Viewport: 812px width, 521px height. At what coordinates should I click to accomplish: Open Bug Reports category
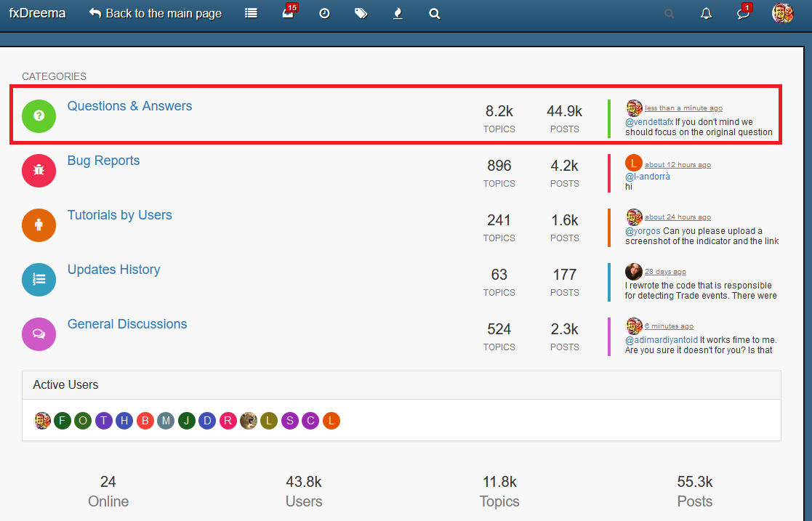click(103, 161)
